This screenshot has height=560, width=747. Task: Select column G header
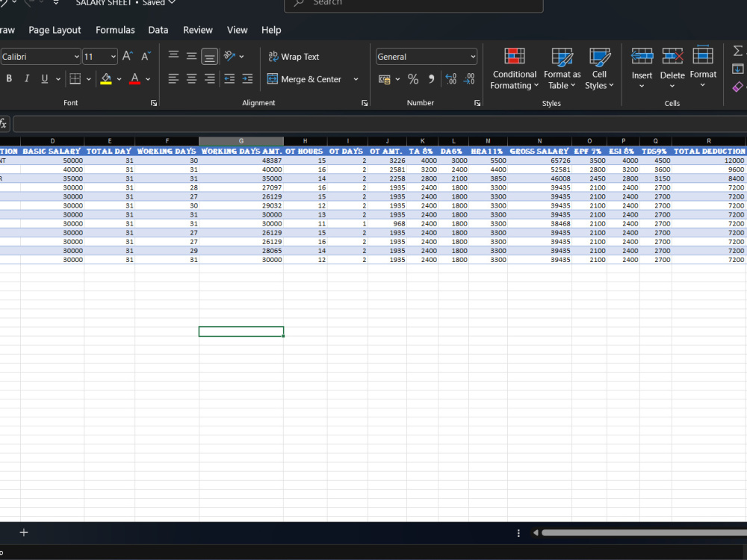[241, 141]
